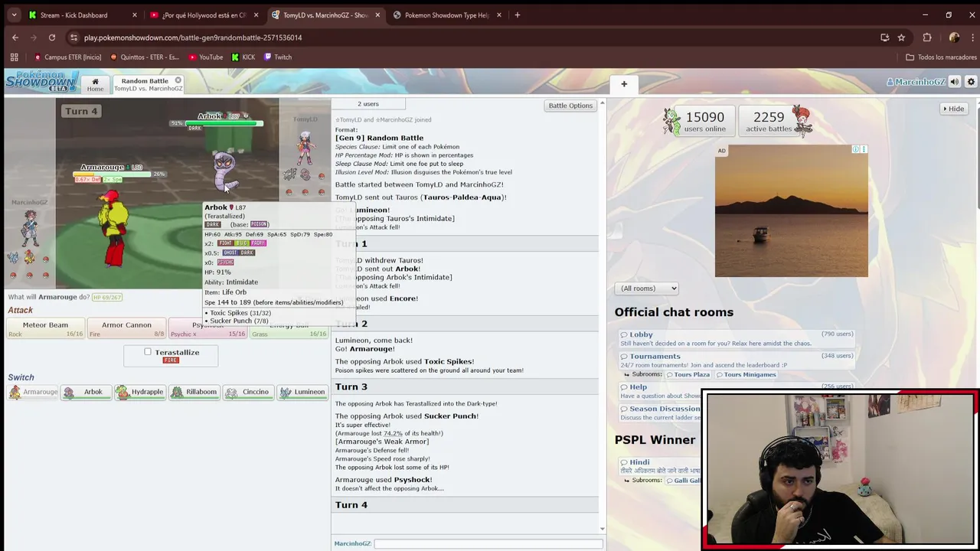Switch to Lumineon
The width and height of the screenshot is (980, 551).
302,392
